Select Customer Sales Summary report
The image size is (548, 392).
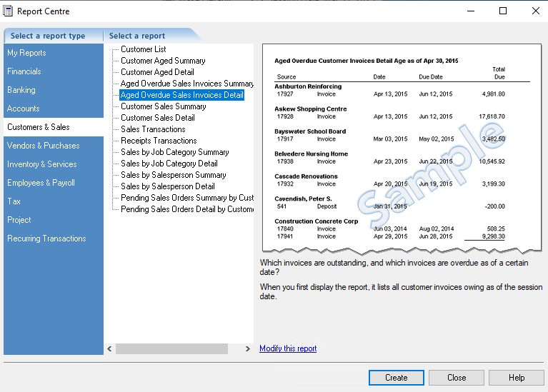coord(163,106)
